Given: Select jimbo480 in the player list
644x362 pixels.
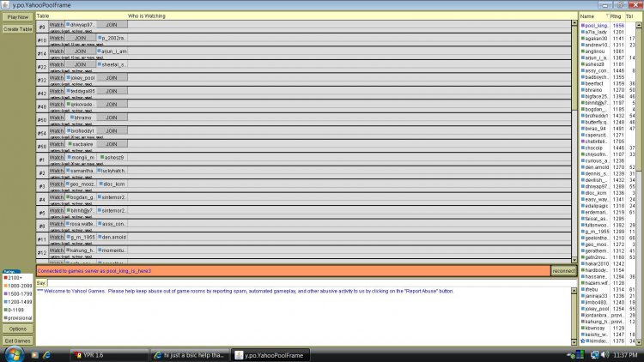Looking at the screenshot, I should click(595, 303).
